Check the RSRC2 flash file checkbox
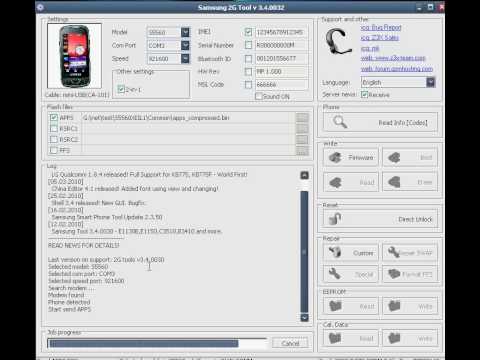Image resolution: width=480 pixels, height=360 pixels. point(54,139)
